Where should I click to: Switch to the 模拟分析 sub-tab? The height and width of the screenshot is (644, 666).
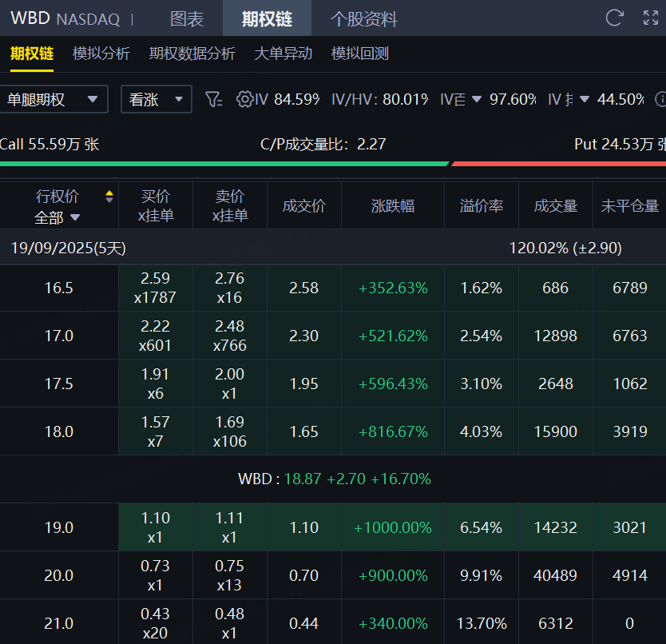coord(101,54)
